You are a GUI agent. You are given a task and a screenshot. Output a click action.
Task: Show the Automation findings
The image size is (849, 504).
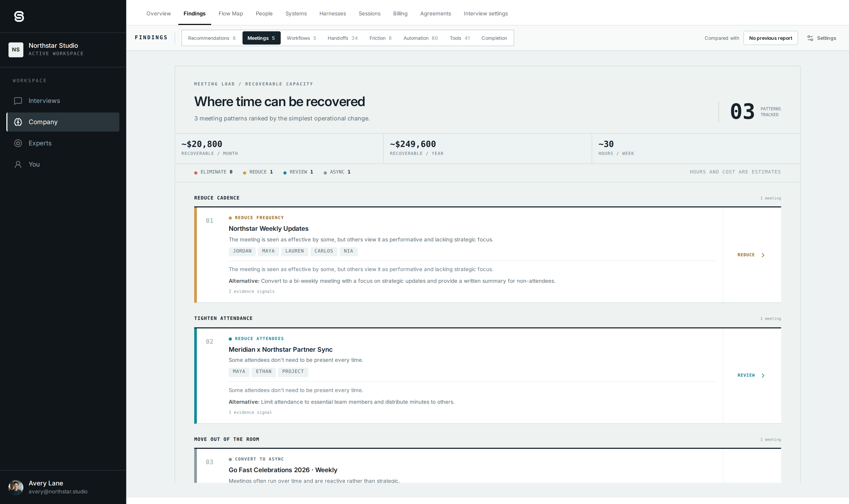pyautogui.click(x=421, y=38)
